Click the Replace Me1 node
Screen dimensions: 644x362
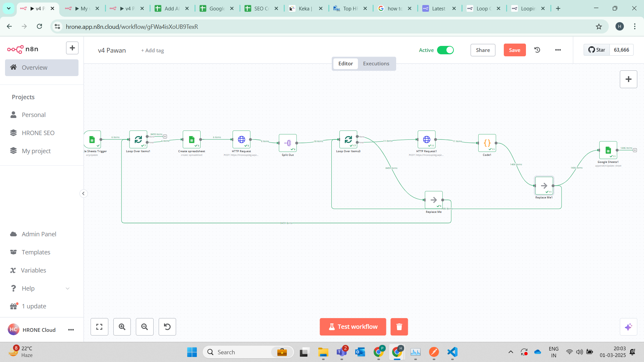pyautogui.click(x=544, y=186)
